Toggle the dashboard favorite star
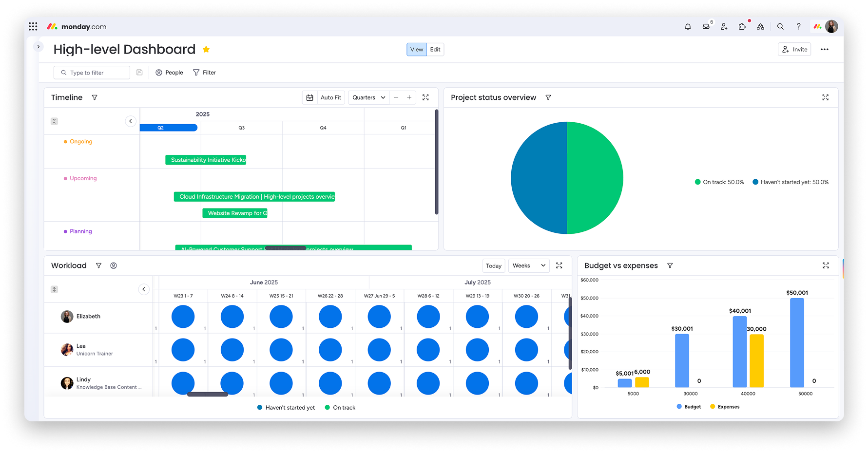 [x=206, y=49]
